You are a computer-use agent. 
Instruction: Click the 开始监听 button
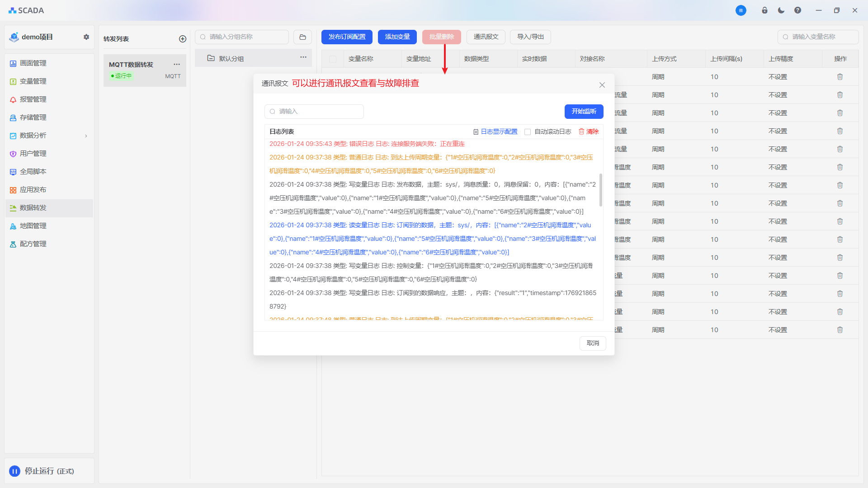[584, 111]
